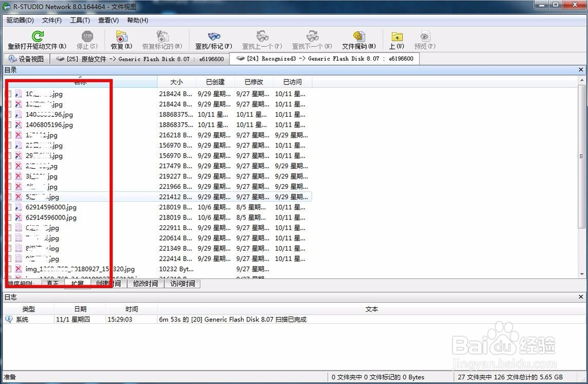Click the 日期 column header in the log

(80, 309)
